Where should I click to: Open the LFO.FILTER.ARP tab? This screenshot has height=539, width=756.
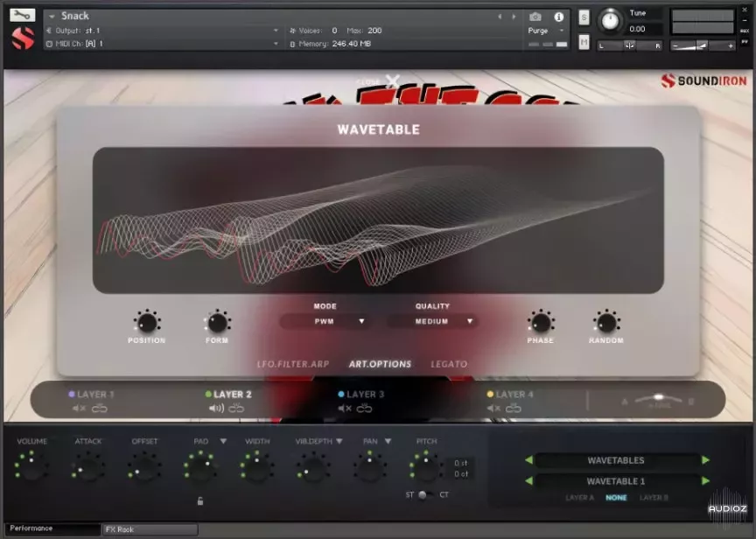(x=292, y=364)
